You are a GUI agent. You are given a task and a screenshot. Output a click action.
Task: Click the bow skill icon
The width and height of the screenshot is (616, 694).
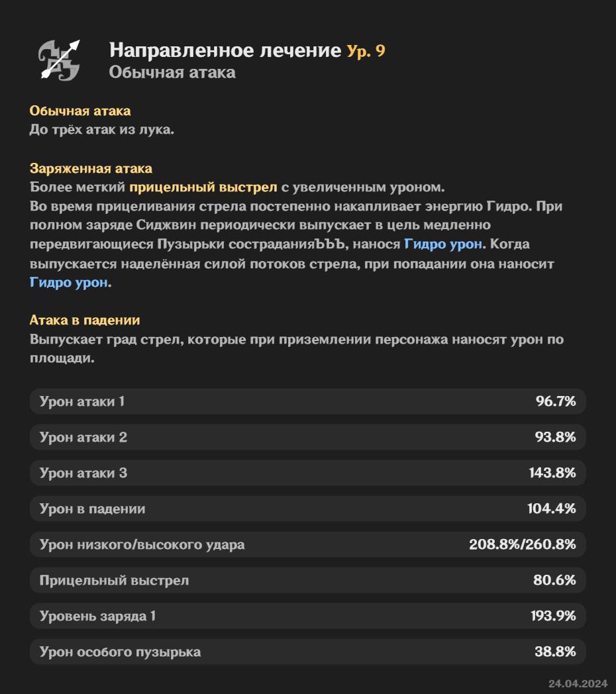pos(59,60)
